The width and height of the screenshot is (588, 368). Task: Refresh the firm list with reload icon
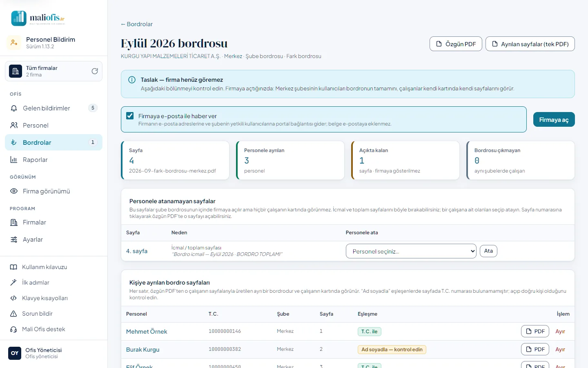[95, 71]
